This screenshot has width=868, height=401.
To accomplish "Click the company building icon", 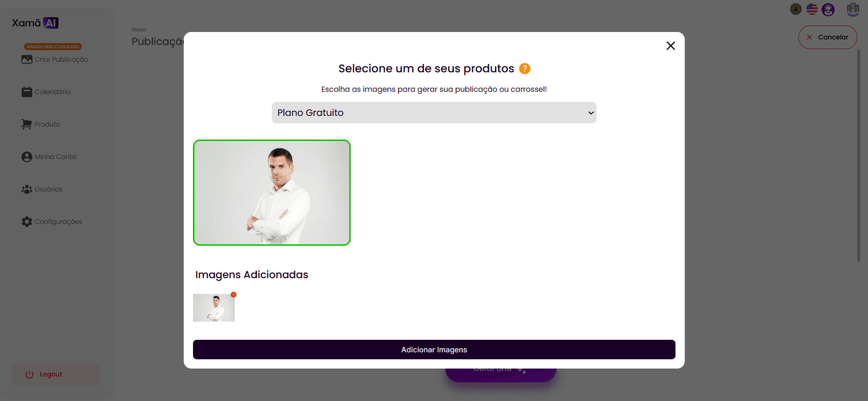I will [x=853, y=9].
